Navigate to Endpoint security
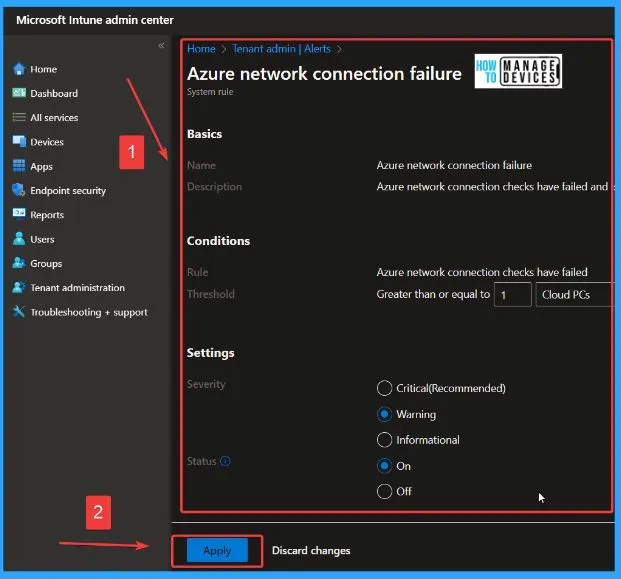Screen dimensions: 621x579 coord(68,190)
